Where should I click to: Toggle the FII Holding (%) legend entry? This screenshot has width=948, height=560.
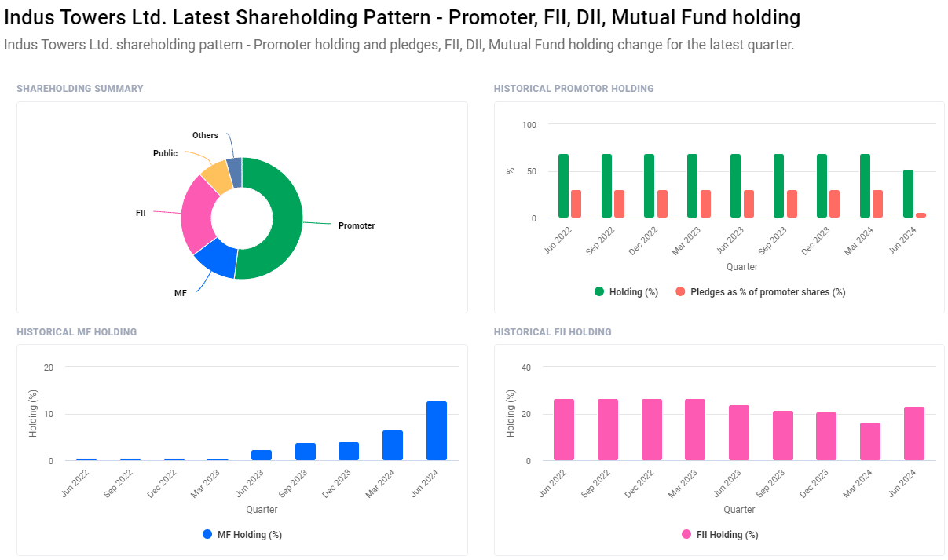(719, 535)
